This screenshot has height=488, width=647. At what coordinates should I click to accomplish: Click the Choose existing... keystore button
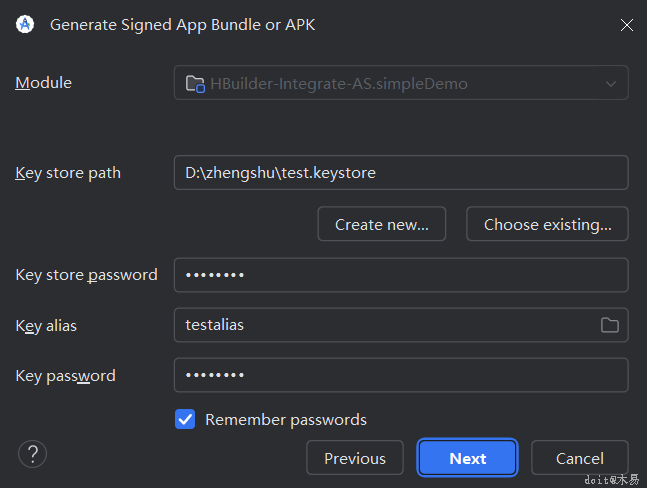pos(547,225)
